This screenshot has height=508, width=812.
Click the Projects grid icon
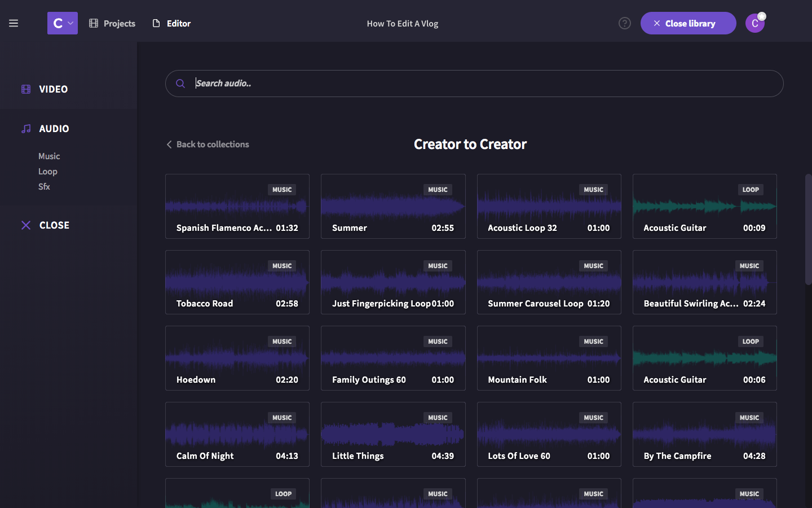click(94, 23)
